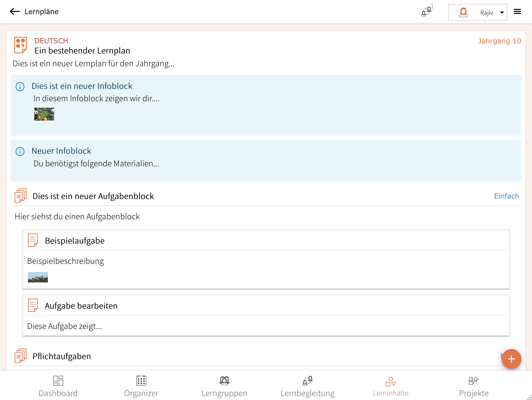The image size is (532, 400).
Task: Click the document icon next to Beispielaufgabe
Action: (33, 240)
